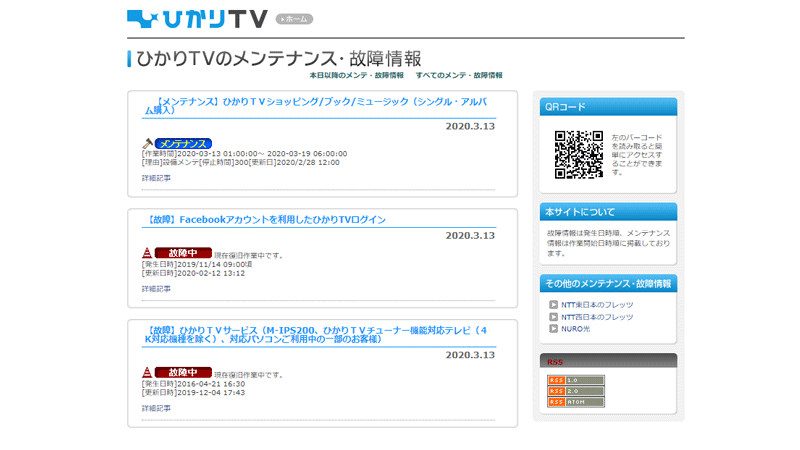
Task: Open NTT西日本のフレッツ link
Action: coord(597,317)
